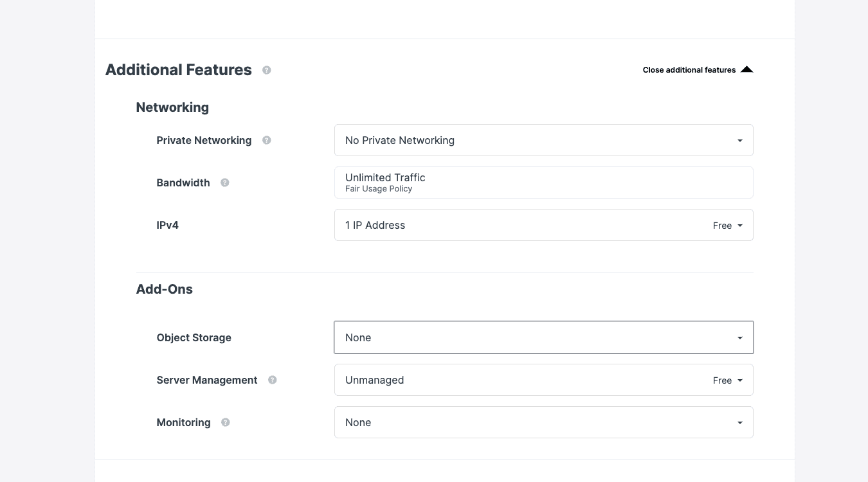Click the IPv4 label text
The width and height of the screenshot is (868, 482).
[x=167, y=225]
